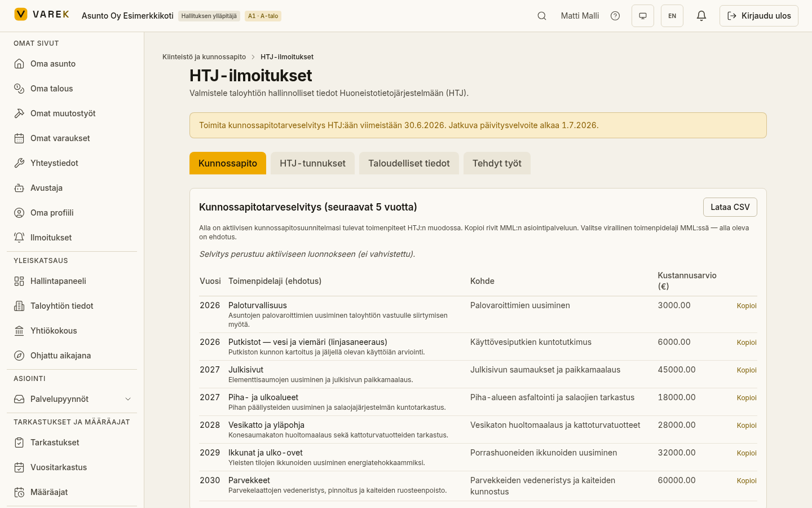Click the Omat muutostyöt hammer icon
The width and height of the screenshot is (812, 508).
pos(19,113)
